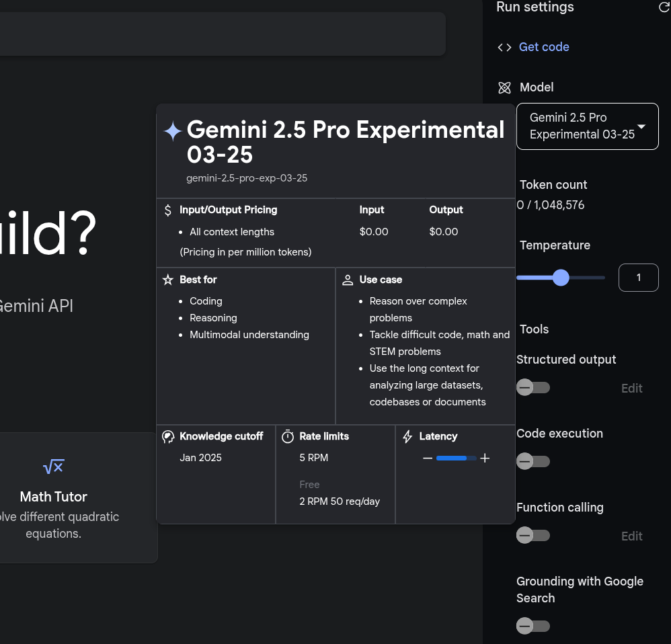
Task: Click the Knowledge cutoff head icon
Action: tap(168, 437)
